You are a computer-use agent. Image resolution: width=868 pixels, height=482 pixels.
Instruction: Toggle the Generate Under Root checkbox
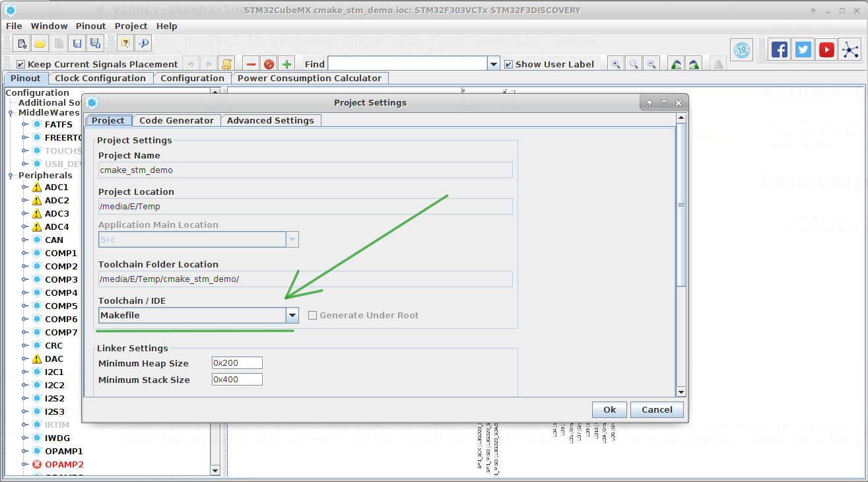click(313, 316)
